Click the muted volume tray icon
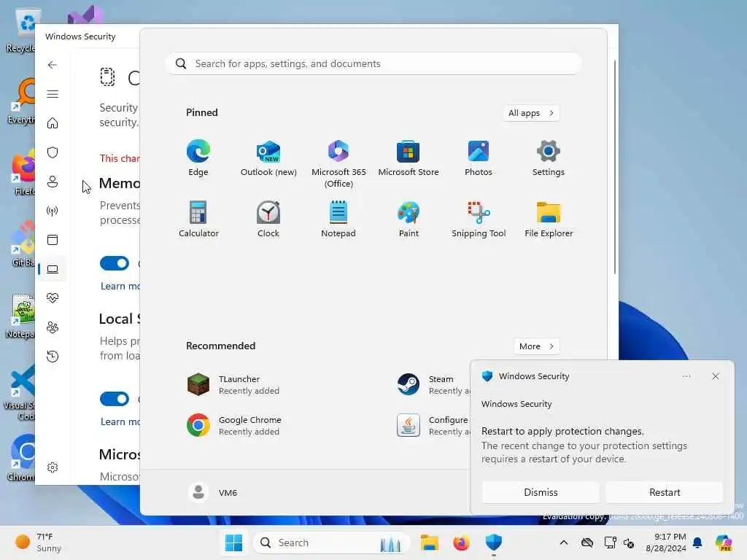Viewport: 747px width, 560px height. point(629,542)
